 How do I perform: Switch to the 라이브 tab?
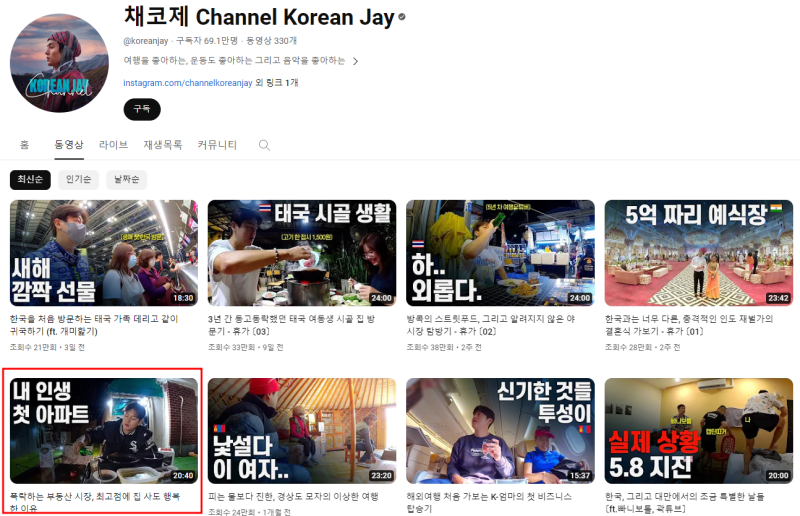(x=113, y=145)
